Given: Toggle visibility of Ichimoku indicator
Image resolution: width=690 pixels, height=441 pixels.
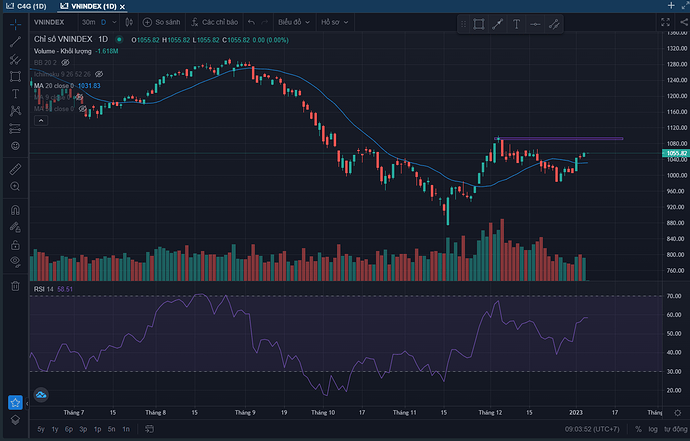Looking at the screenshot, I should coord(98,74).
